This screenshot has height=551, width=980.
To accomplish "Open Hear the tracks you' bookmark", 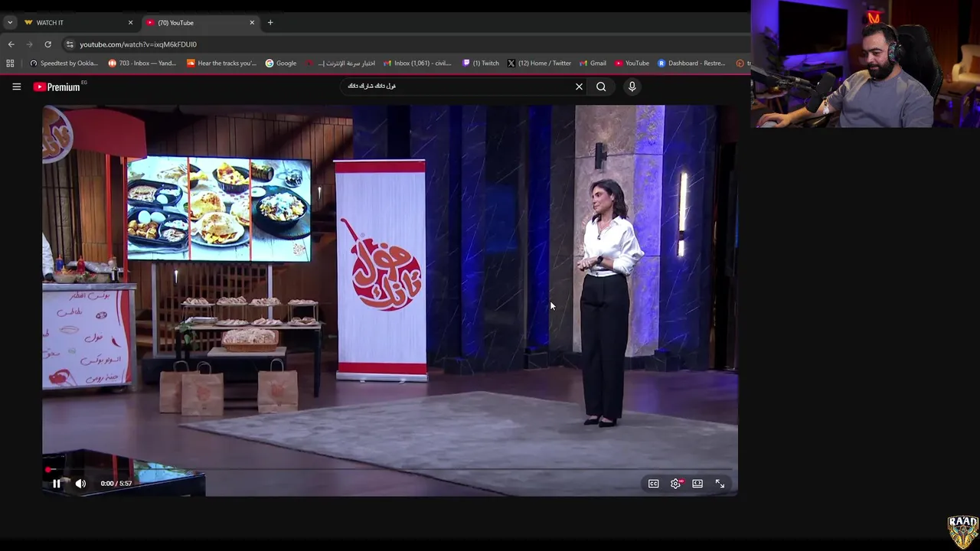I will tap(222, 64).
